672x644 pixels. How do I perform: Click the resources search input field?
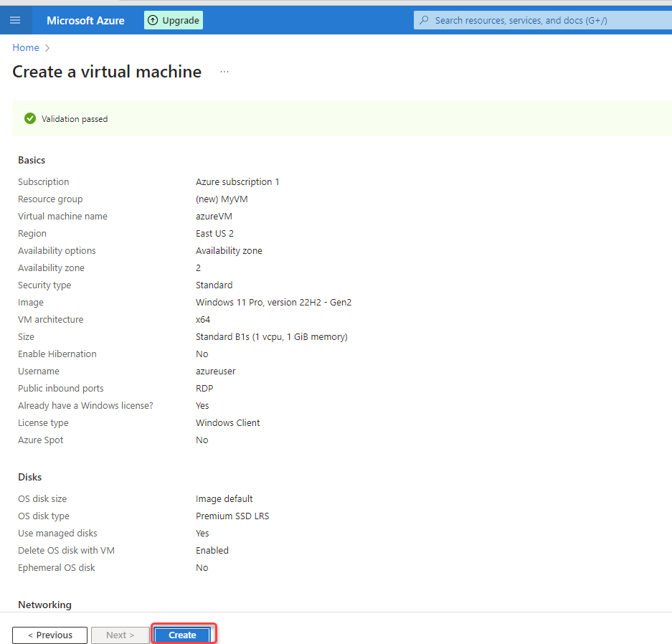pos(531,20)
